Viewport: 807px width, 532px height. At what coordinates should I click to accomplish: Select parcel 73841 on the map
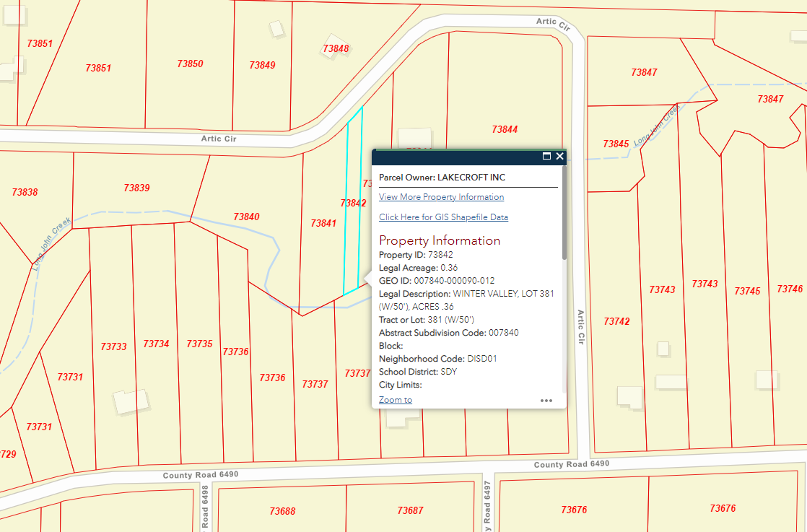point(323,224)
